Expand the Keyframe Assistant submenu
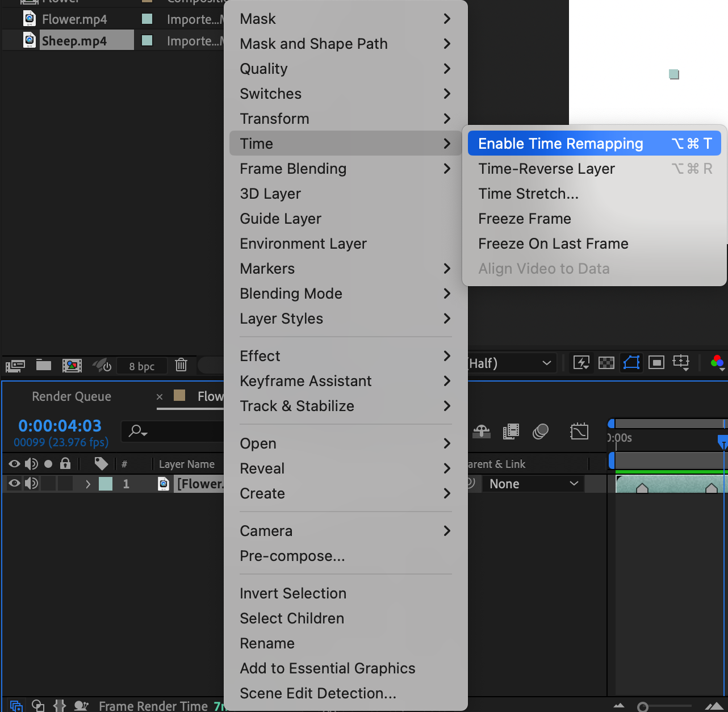Image resolution: width=728 pixels, height=712 pixels. click(345, 381)
